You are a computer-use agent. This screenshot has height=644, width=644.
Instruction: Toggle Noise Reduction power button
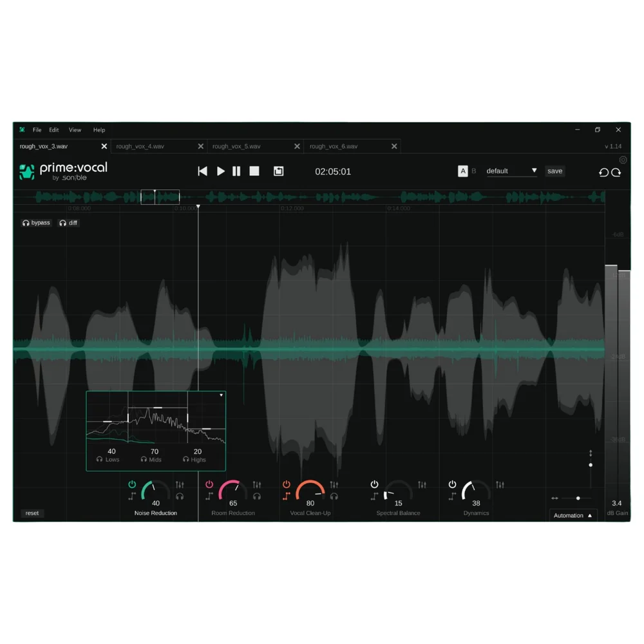pos(132,484)
